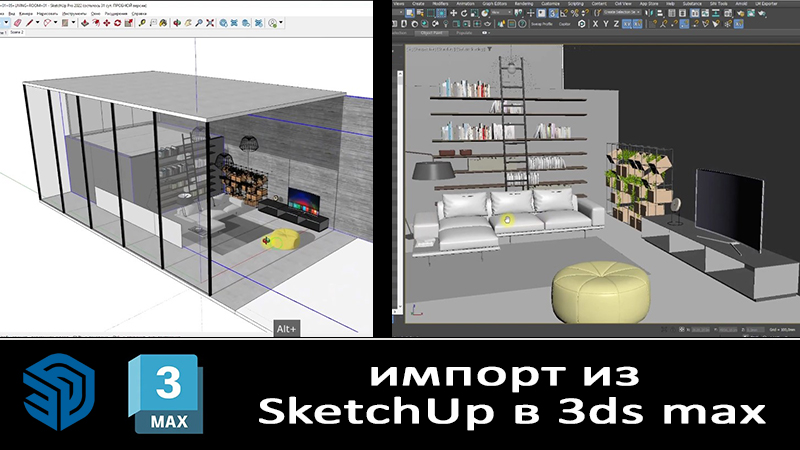Screen dimensions: 800x450
Task: Select the Push/Pull tool in SketchUp
Action: [85, 23]
